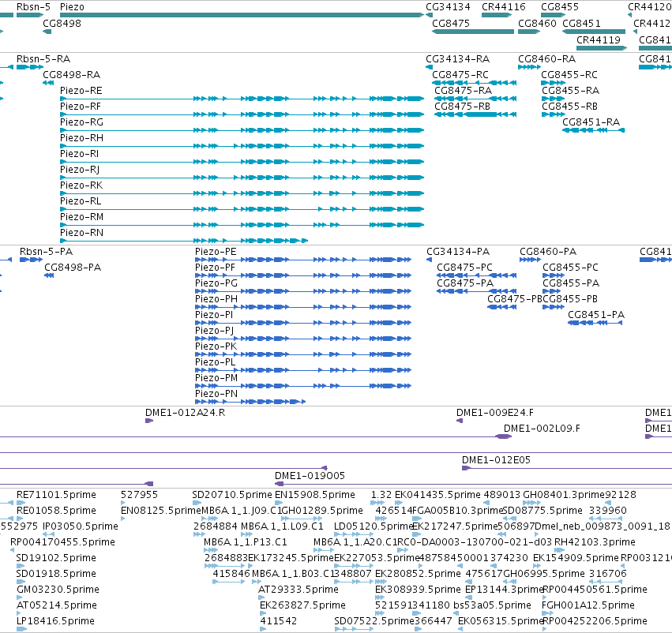The image size is (672, 633).
Task: Click the Piezo gene label in top track
Action: pos(72,7)
